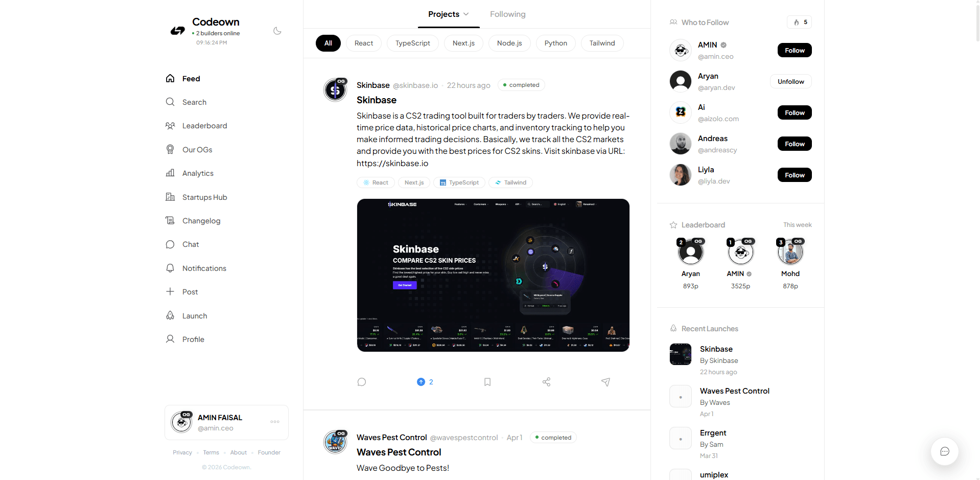Image resolution: width=980 pixels, height=480 pixels.
Task: Upvote the Skinbase post
Action: coord(421,382)
